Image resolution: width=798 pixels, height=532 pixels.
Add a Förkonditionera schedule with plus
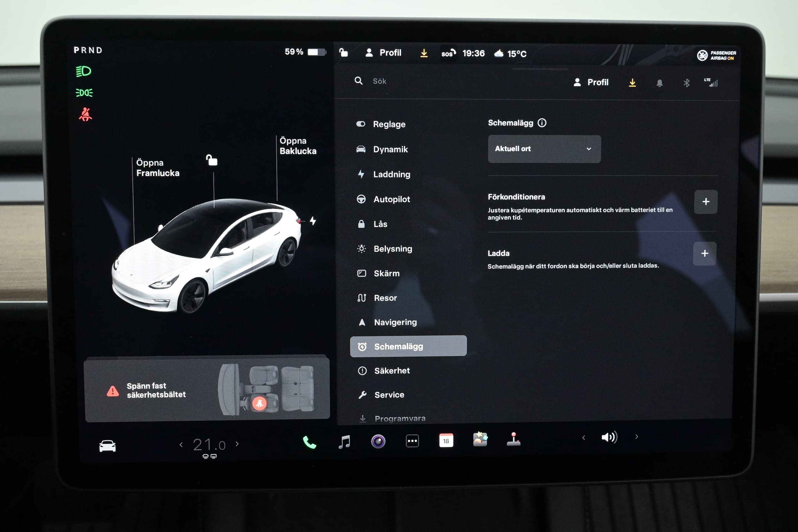(x=705, y=202)
